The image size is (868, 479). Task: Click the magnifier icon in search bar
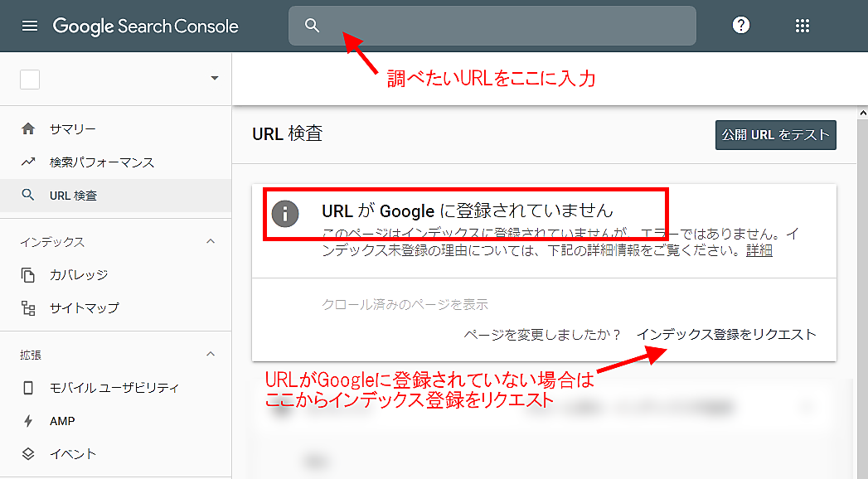313,26
